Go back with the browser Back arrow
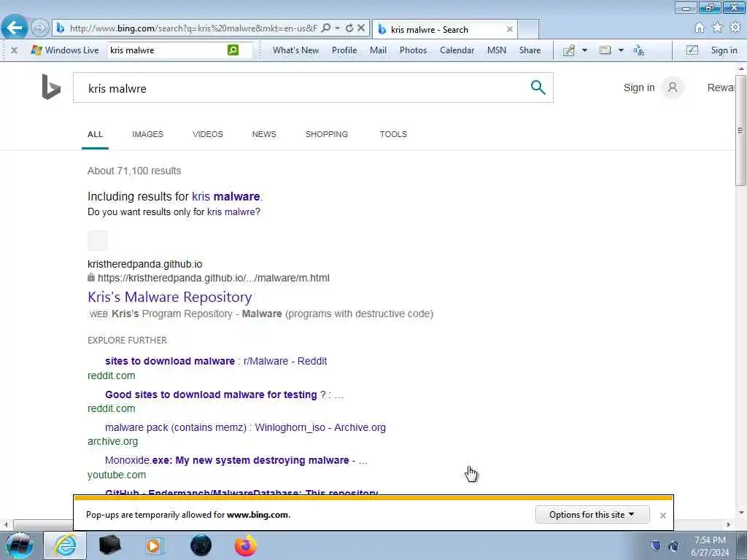Viewport: 747px width, 560px height. tap(15, 28)
